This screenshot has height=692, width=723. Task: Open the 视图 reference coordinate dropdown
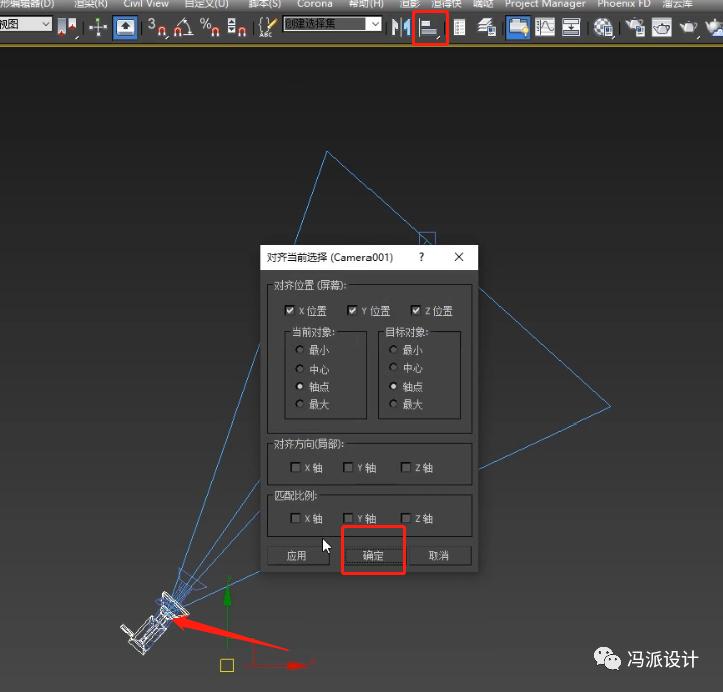click(x=26, y=24)
